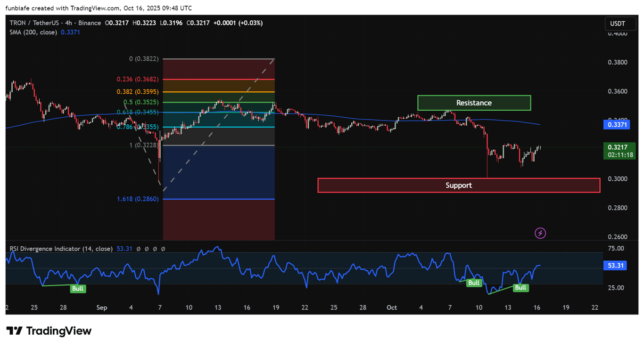Select the Bull label near October 13
This screenshot has height=347, width=644.
click(520, 287)
